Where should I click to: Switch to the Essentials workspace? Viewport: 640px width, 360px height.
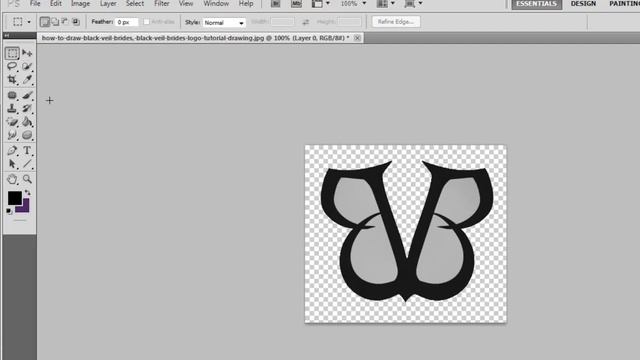pyautogui.click(x=536, y=4)
